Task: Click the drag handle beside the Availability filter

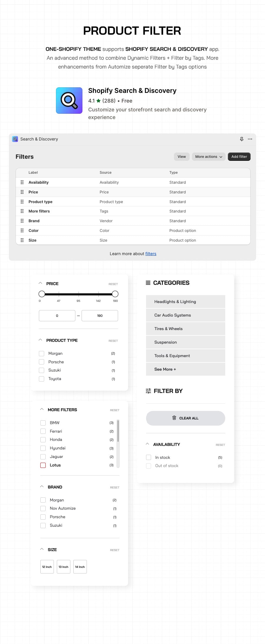Action: tap(22, 182)
